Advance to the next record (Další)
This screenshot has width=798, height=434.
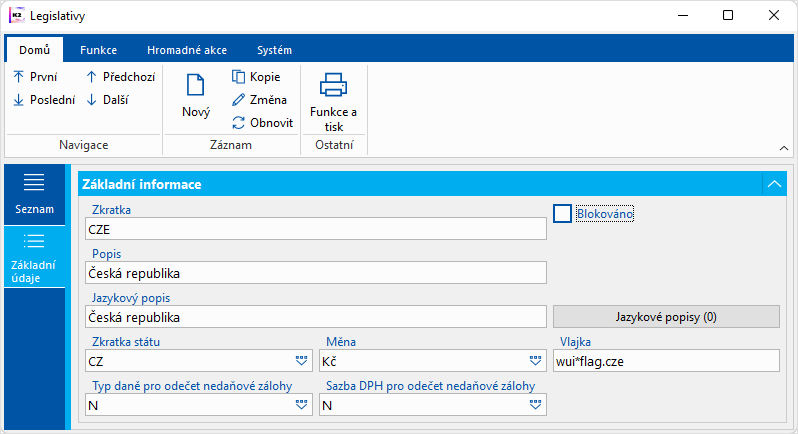[107, 100]
